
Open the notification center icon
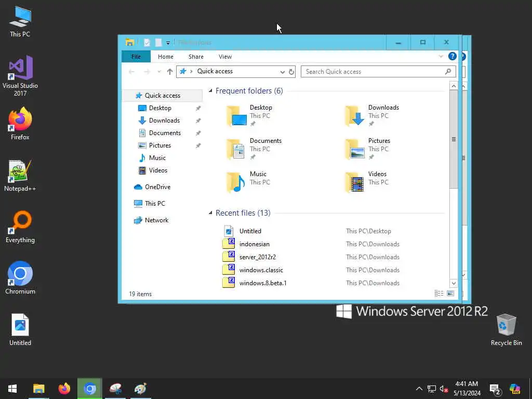tap(495, 389)
